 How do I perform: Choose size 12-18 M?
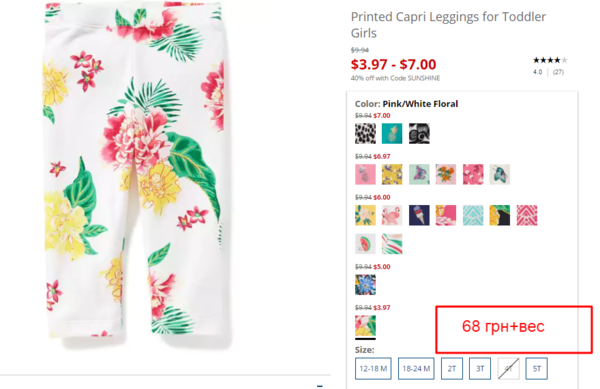pyautogui.click(x=373, y=369)
